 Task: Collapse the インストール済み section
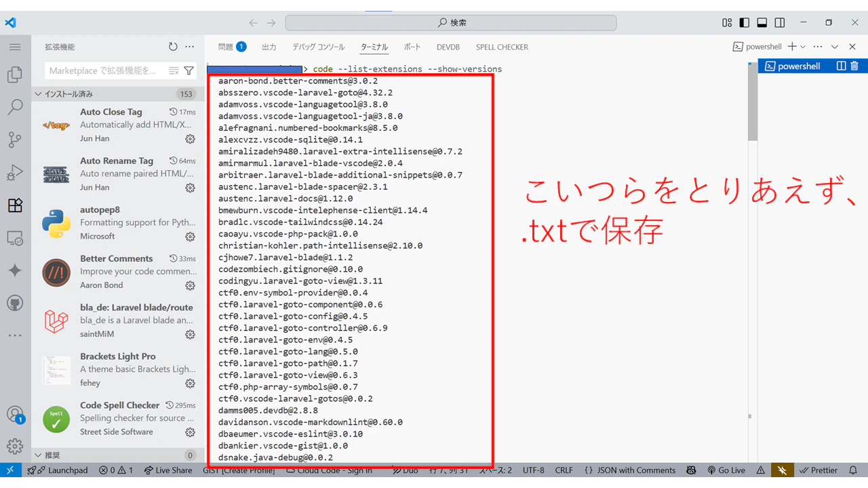coord(118,94)
